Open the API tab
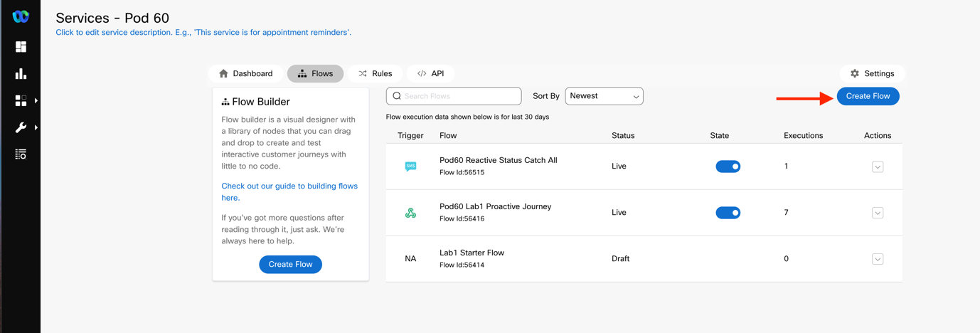The width and height of the screenshot is (980, 333). [430, 74]
